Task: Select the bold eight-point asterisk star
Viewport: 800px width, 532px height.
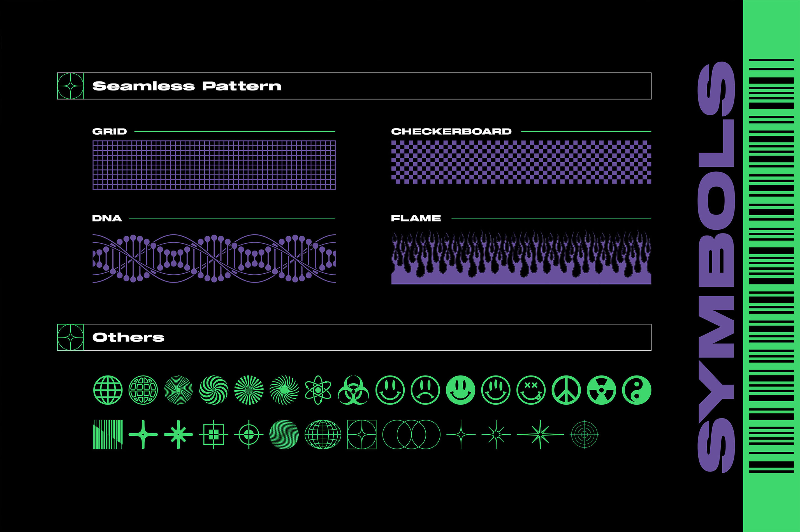Action: [x=178, y=434]
